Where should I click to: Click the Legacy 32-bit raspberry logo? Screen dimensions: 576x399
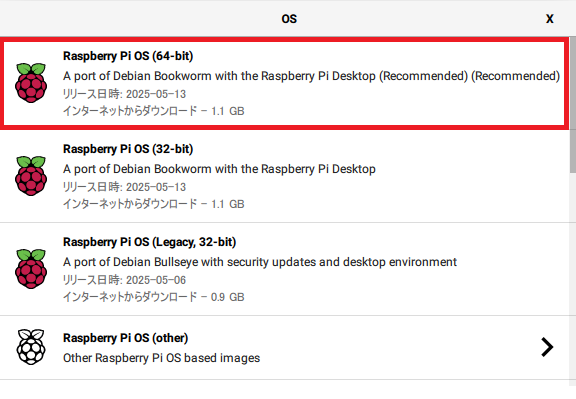pyautogui.click(x=31, y=269)
